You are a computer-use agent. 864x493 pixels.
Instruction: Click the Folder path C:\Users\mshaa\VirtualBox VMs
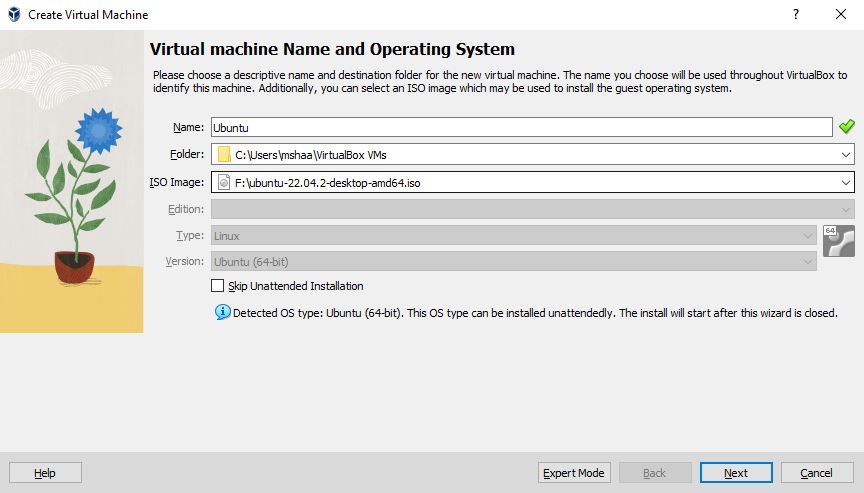pyautogui.click(x=311, y=155)
